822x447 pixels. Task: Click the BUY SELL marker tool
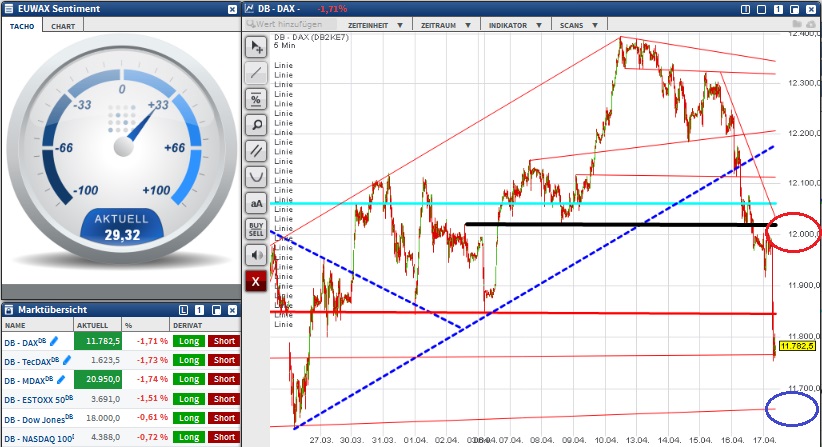(256, 229)
